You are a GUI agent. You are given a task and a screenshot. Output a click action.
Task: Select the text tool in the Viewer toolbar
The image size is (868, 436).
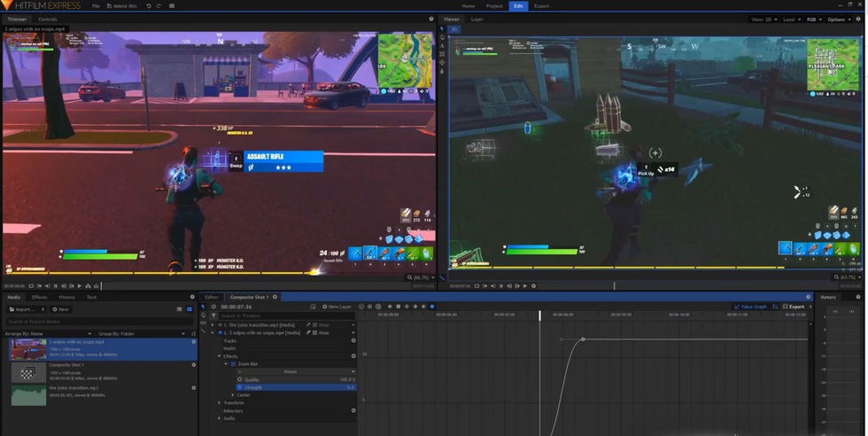pos(442,45)
